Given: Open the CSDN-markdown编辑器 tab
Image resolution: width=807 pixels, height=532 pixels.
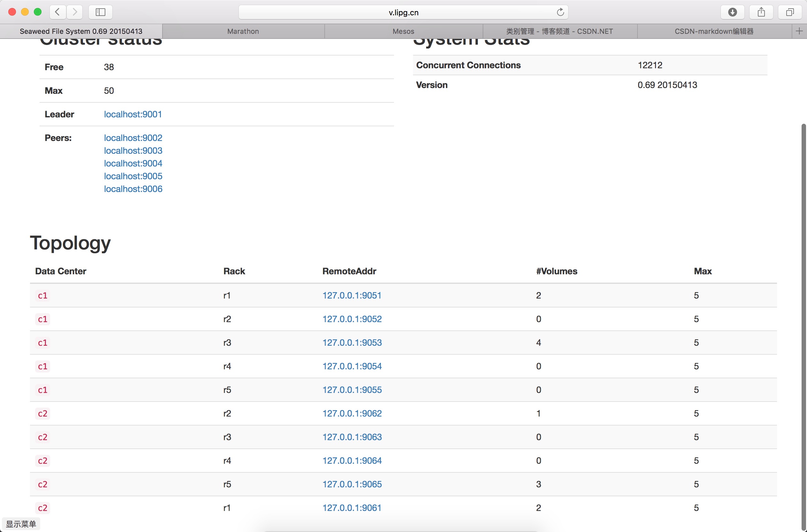Looking at the screenshot, I should click(714, 31).
